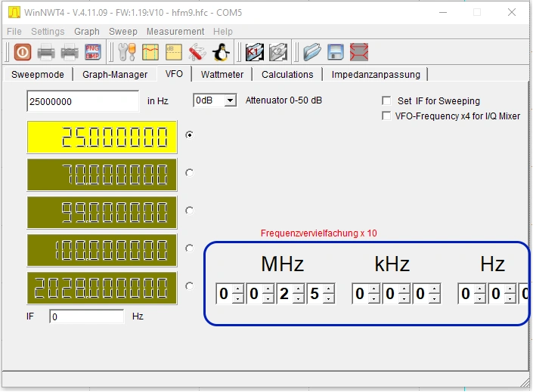Increase the MHz digit showing 2
The width and height of the screenshot is (533, 392).
click(299, 289)
